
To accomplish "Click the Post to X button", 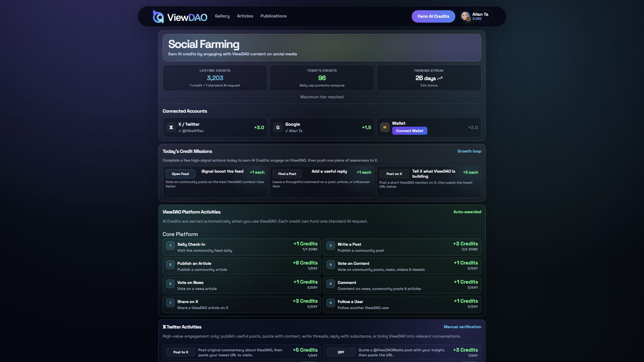I will [x=181, y=352].
